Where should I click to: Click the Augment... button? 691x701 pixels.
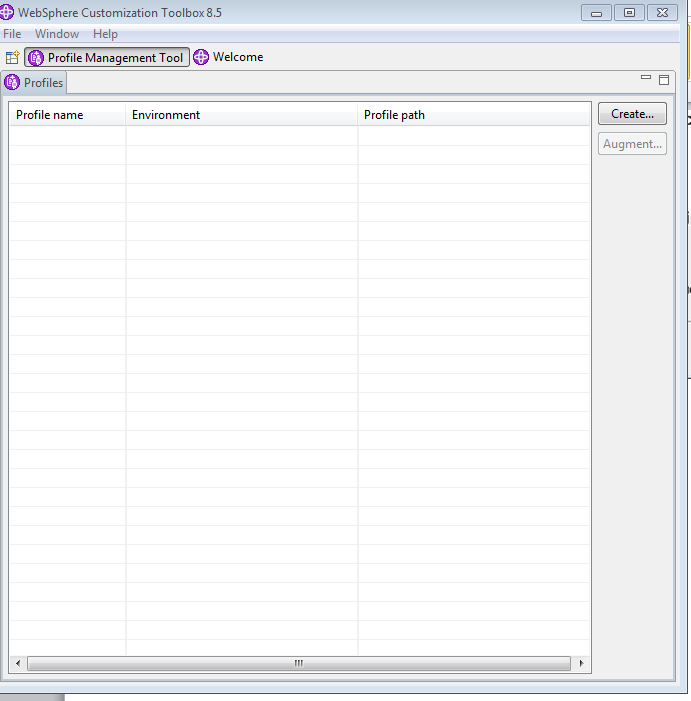pos(632,144)
